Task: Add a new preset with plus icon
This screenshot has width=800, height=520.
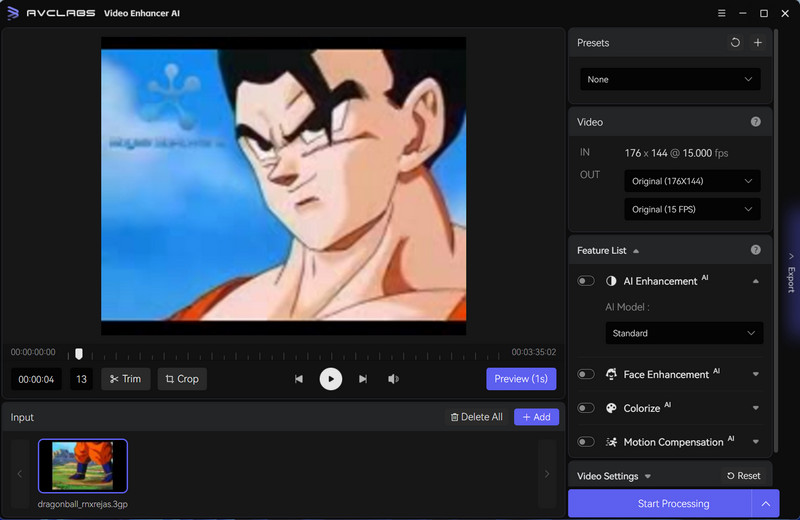Action: (x=758, y=43)
